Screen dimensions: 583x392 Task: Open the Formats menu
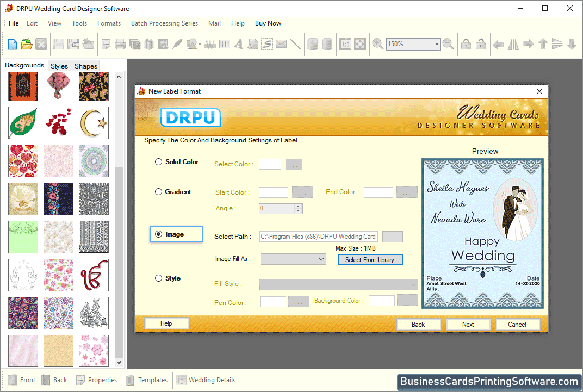[x=109, y=23]
